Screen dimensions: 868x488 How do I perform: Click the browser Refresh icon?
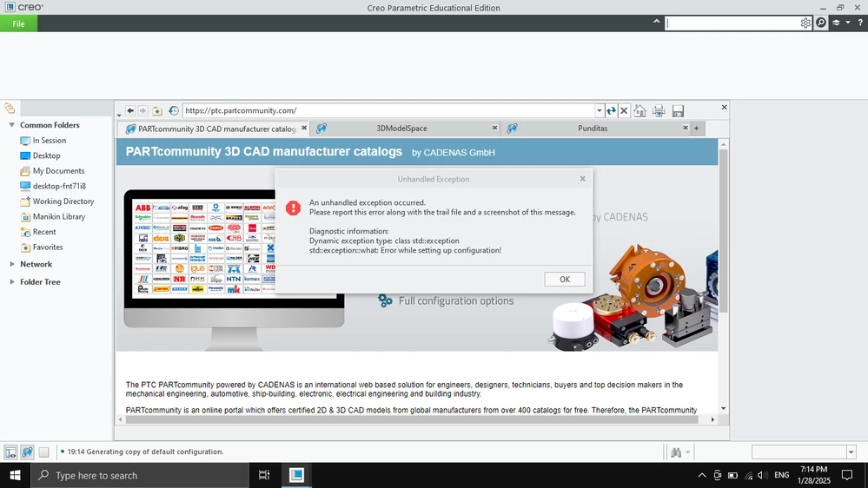coord(611,110)
